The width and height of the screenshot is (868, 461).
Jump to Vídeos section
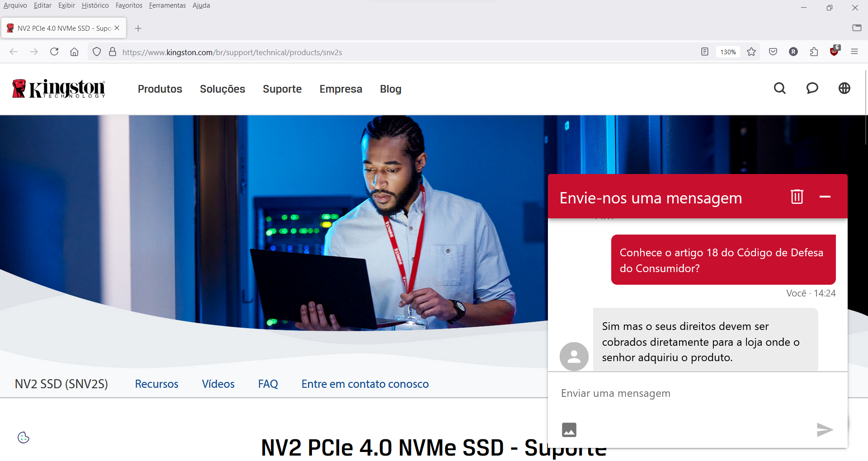coord(218,384)
